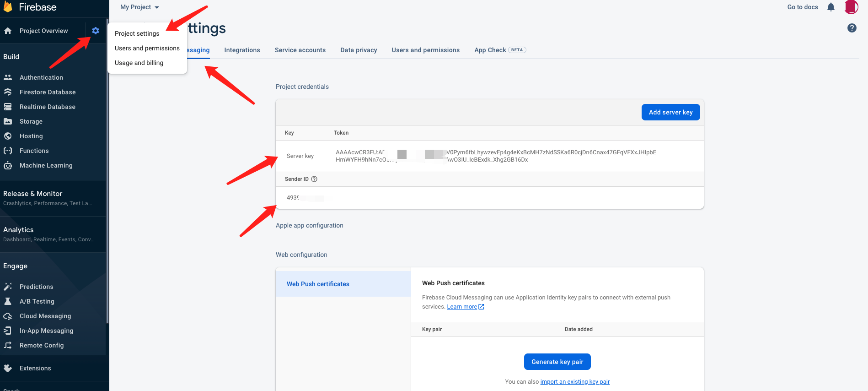The image size is (868, 391).
Task: Open Hosting in the sidebar
Action: coord(31,136)
